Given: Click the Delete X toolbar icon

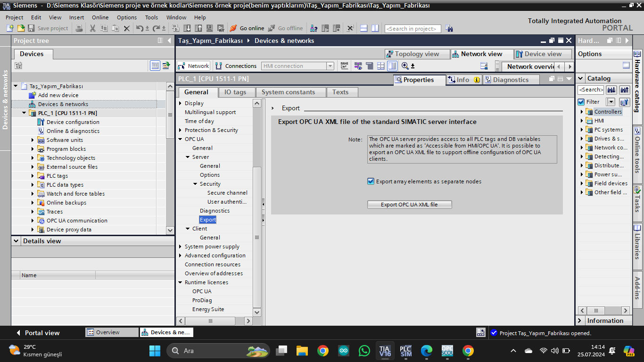Looking at the screenshot, I should click(126, 28).
